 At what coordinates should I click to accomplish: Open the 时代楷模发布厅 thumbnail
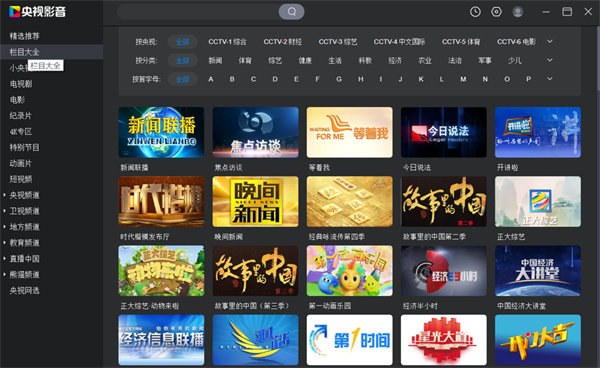[161, 202]
